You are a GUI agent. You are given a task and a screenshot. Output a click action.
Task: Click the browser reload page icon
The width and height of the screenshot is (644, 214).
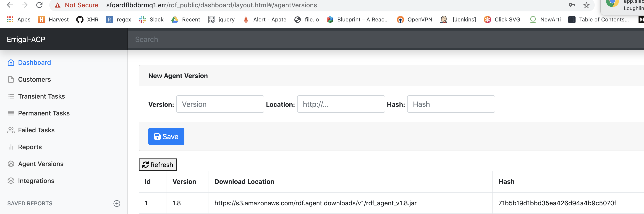[39, 5]
